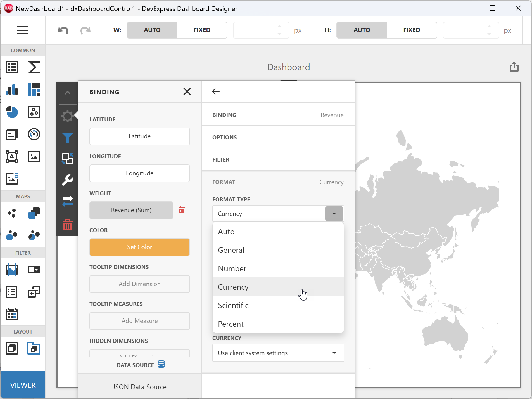Set width mode to AUTO
The height and width of the screenshot is (399, 532).
(x=152, y=30)
